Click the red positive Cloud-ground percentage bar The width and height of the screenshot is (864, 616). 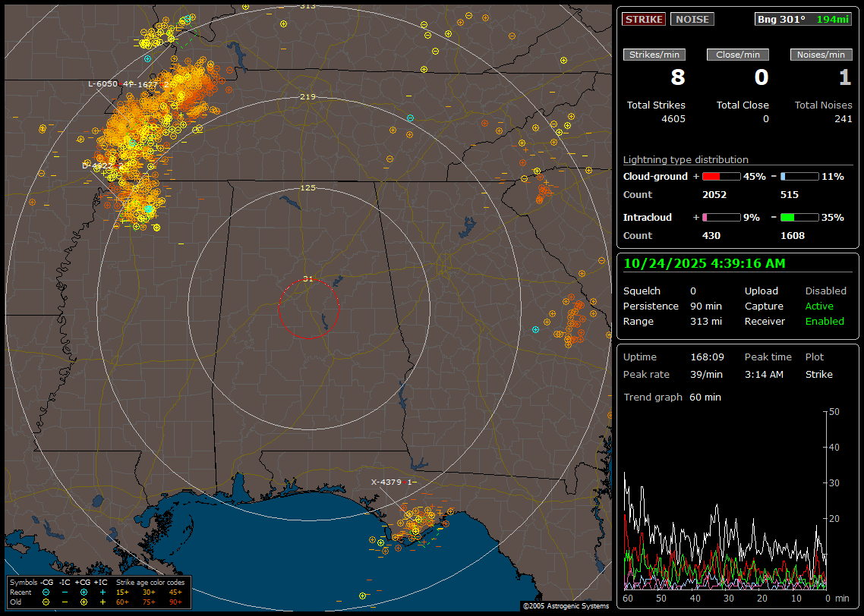click(x=721, y=177)
